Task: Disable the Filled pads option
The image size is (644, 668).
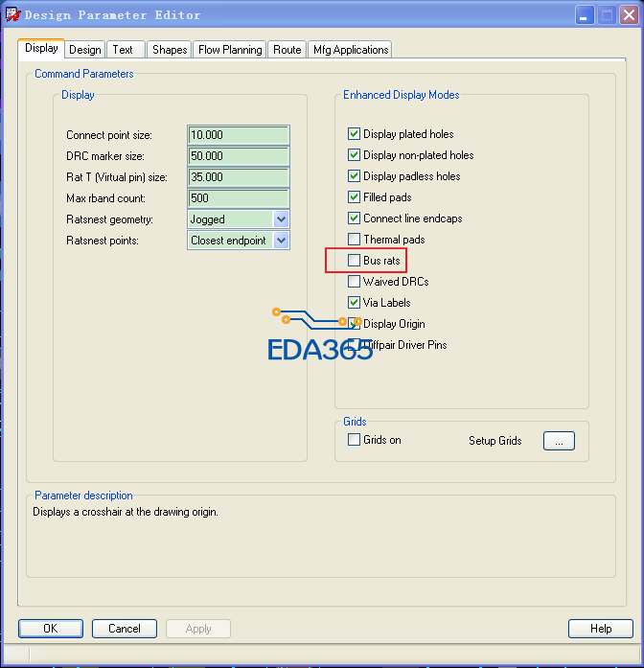Action: click(354, 196)
